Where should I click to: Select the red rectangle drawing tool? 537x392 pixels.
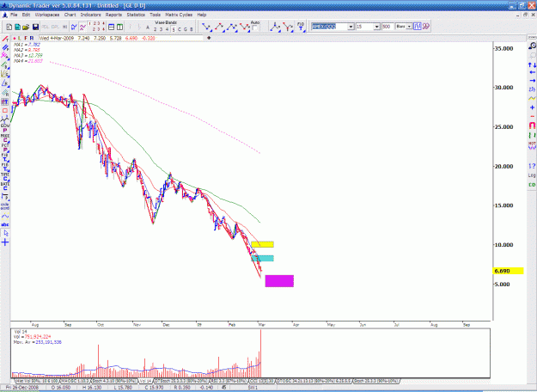[x=5, y=110]
